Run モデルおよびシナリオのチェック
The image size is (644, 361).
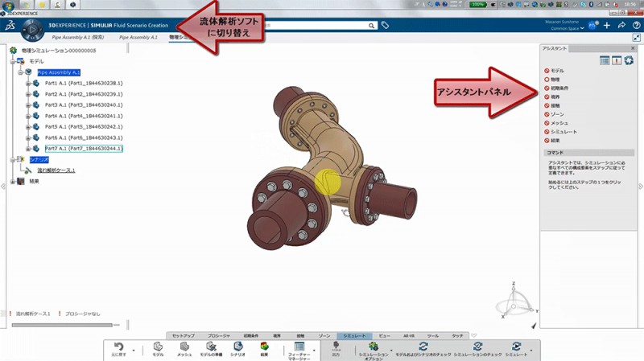pyautogui.click(x=423, y=347)
